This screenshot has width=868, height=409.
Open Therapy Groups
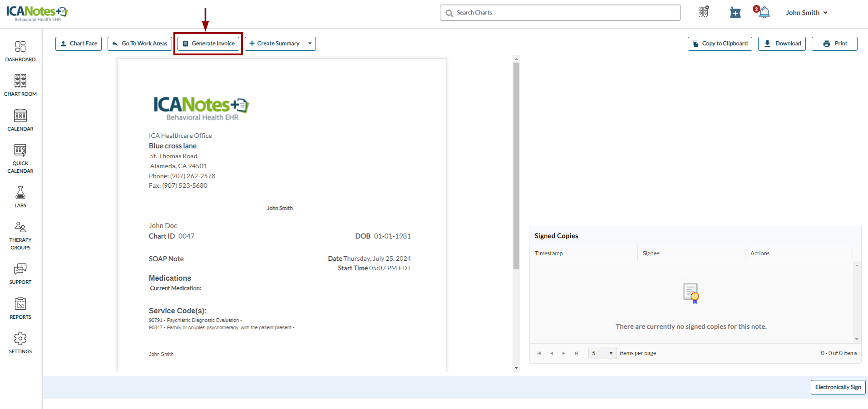tap(20, 236)
